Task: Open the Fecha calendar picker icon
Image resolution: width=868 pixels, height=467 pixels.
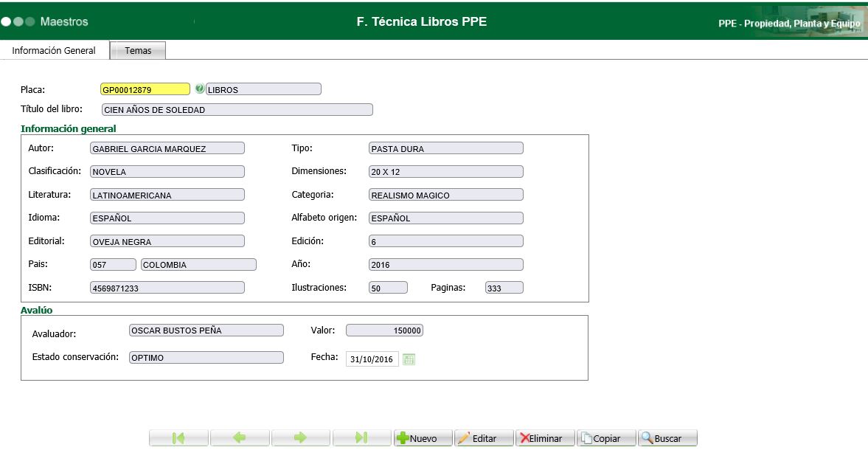Action: coord(409,359)
